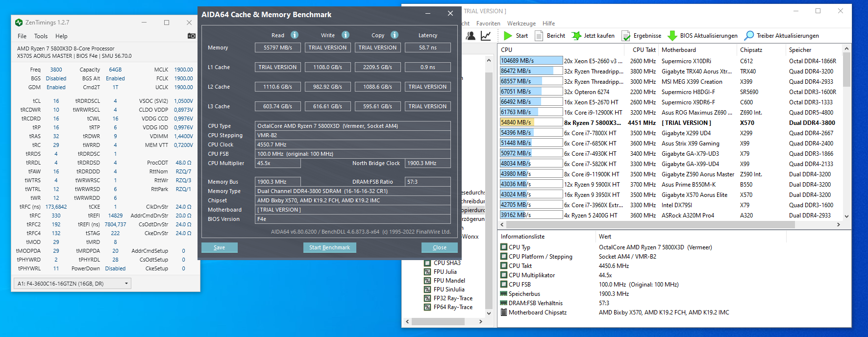Select the 39162 MB/s Ryzen 5 2400G row

[670, 215]
